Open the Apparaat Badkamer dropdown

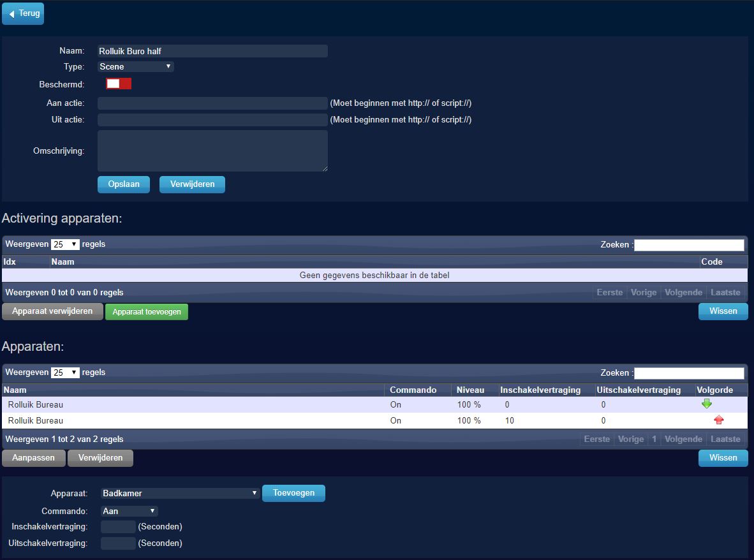181,493
